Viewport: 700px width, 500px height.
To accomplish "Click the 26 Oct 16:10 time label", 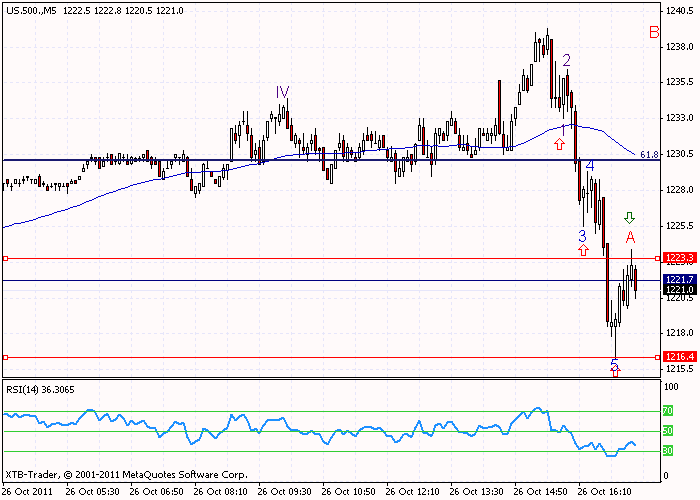I will click(x=605, y=492).
